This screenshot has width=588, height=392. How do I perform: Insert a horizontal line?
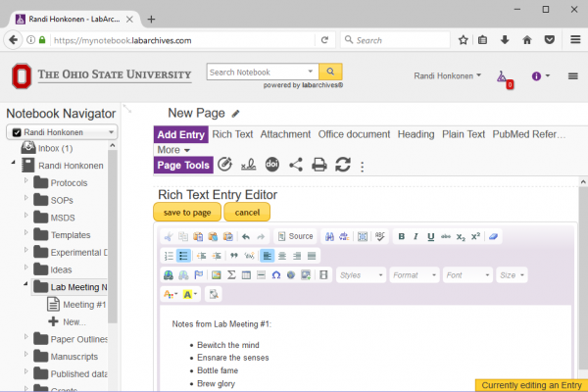pyautogui.click(x=261, y=275)
